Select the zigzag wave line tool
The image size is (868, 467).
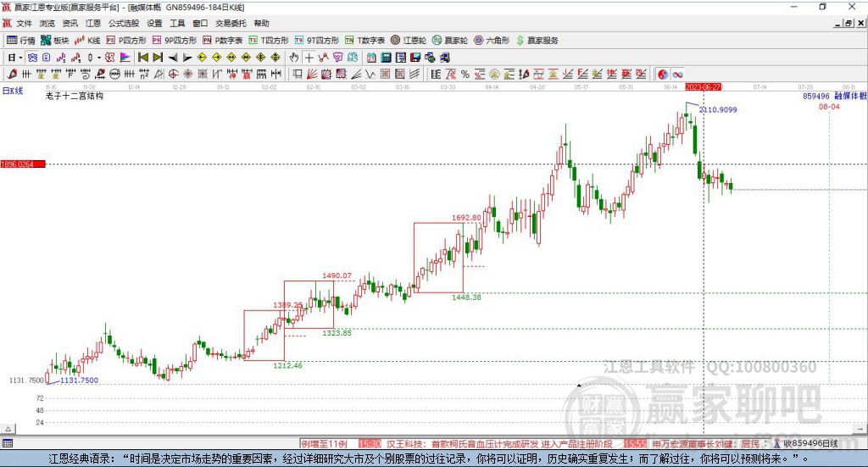(x=370, y=74)
